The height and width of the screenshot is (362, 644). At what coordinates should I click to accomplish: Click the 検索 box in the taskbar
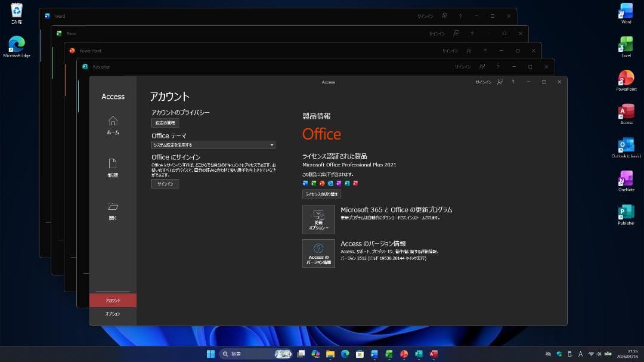pyautogui.click(x=244, y=354)
